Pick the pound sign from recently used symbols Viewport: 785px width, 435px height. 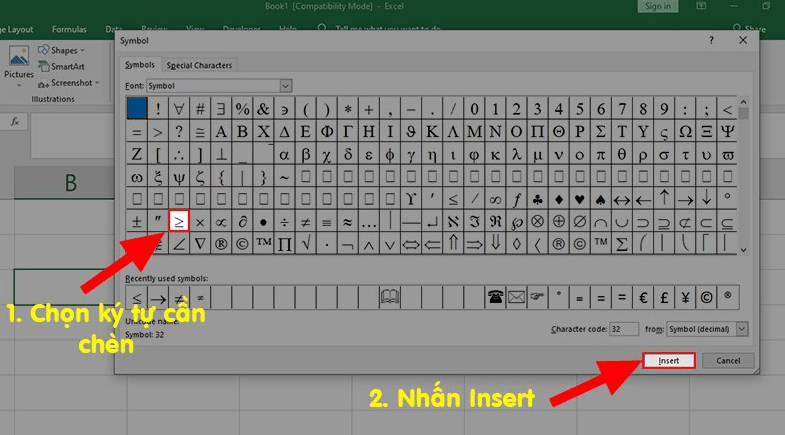point(664,297)
